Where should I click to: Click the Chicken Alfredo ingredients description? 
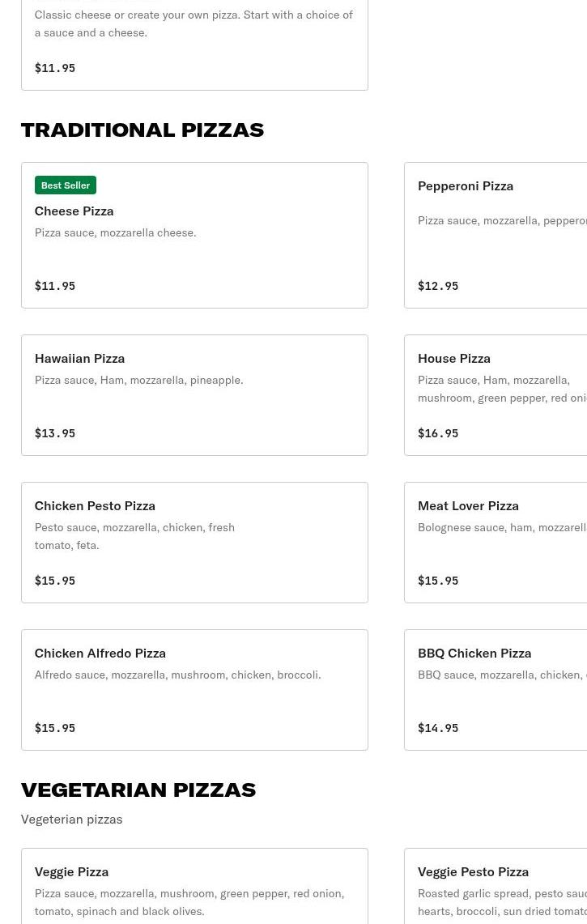177,675
